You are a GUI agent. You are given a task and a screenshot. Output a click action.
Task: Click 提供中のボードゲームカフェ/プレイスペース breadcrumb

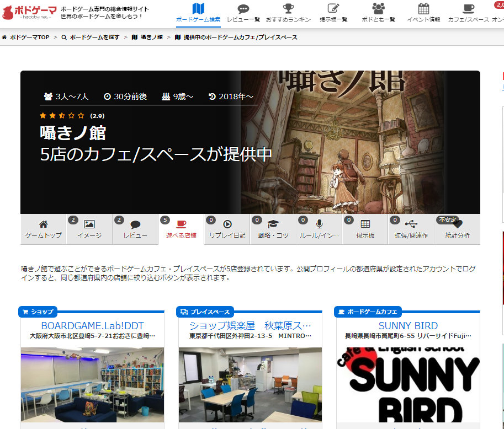click(240, 37)
